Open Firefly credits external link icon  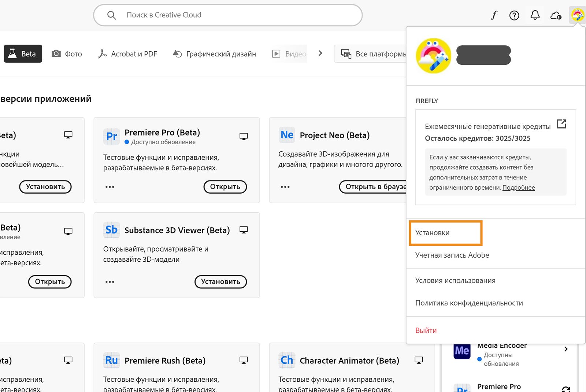coord(561,124)
